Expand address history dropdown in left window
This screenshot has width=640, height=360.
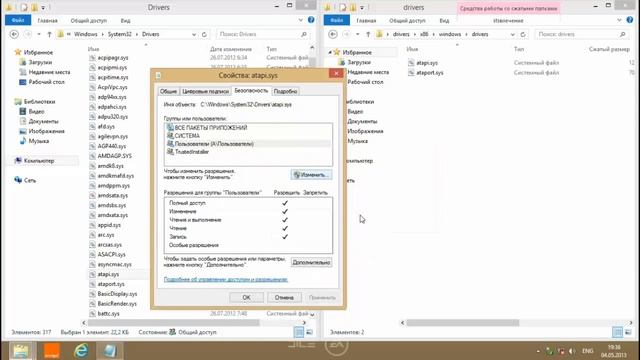coord(194,35)
